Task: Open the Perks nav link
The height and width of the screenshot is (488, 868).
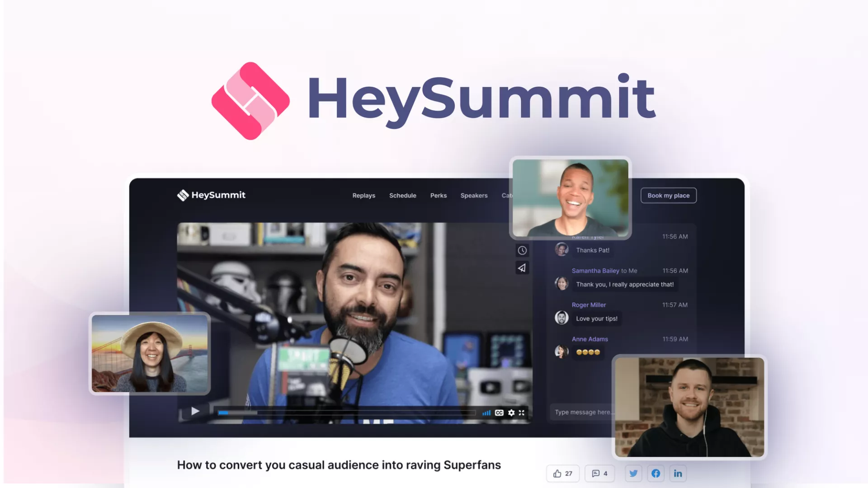Action: tap(438, 196)
